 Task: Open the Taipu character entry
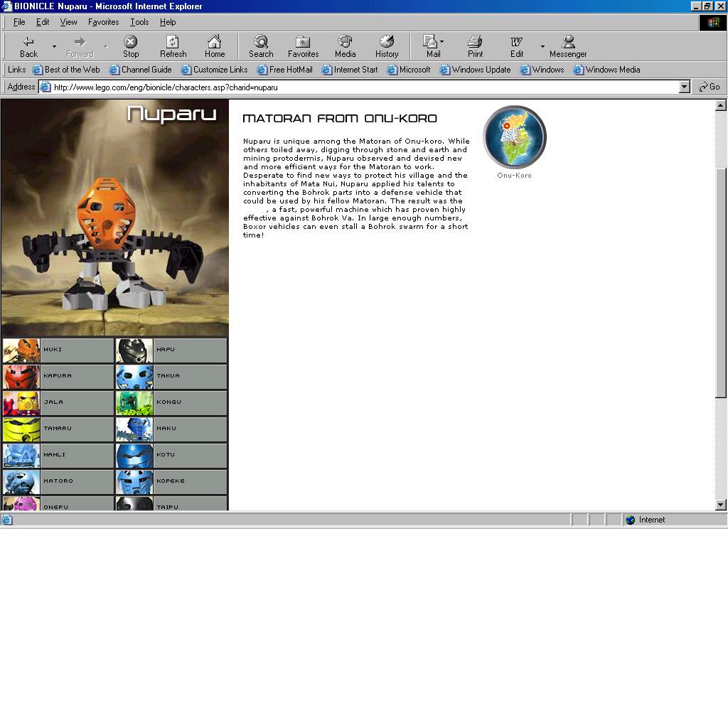(171, 504)
